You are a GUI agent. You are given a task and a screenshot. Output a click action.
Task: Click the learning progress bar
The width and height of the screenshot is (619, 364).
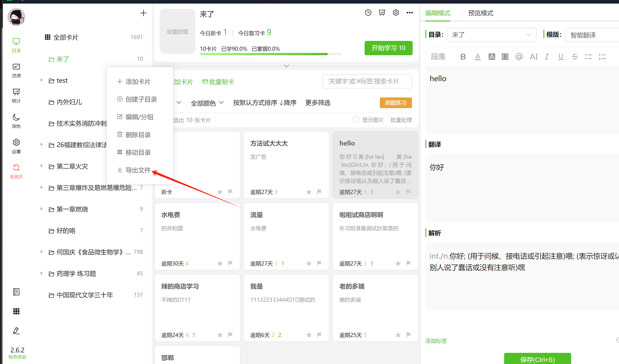[271, 54]
